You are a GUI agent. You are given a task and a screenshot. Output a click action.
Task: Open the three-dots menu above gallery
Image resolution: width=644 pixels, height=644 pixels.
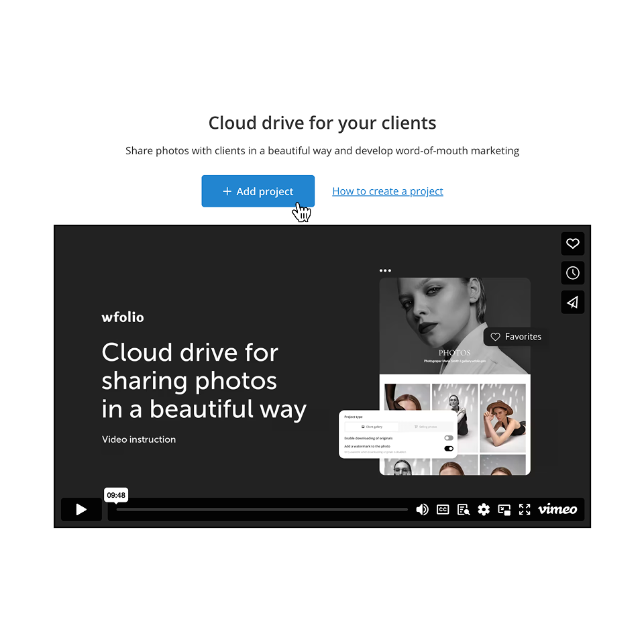tap(385, 271)
